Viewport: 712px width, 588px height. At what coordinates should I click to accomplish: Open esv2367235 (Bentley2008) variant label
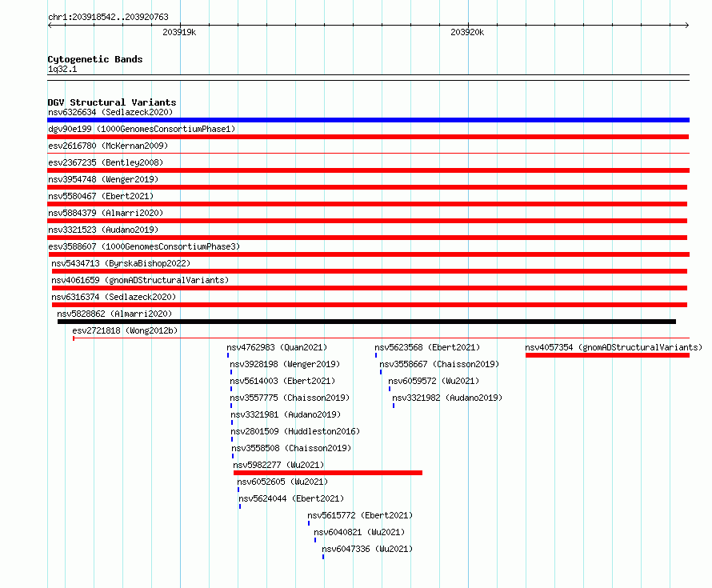tap(106, 162)
